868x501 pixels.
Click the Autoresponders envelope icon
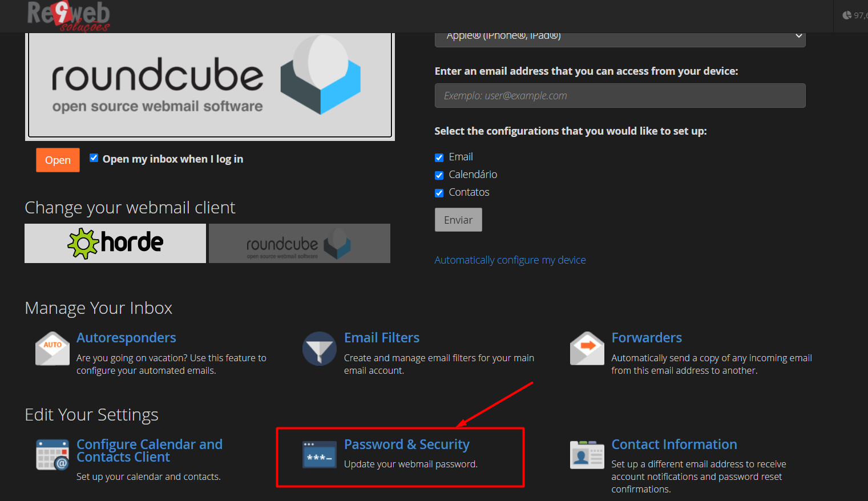pos(53,349)
